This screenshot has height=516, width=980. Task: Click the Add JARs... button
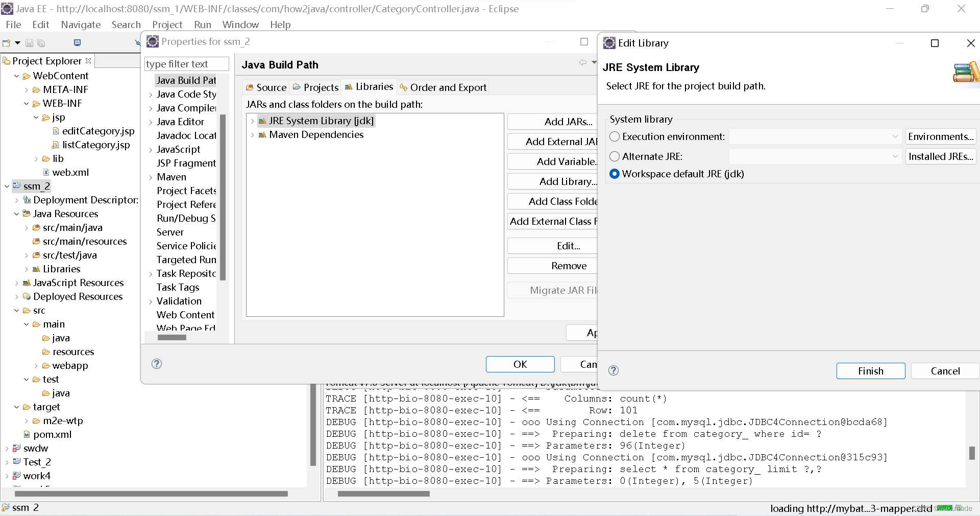(553, 122)
